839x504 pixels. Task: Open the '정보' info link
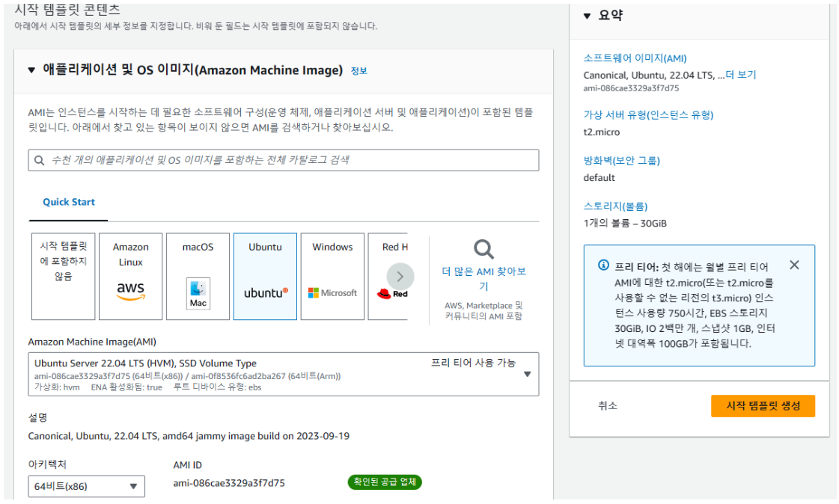point(359,70)
